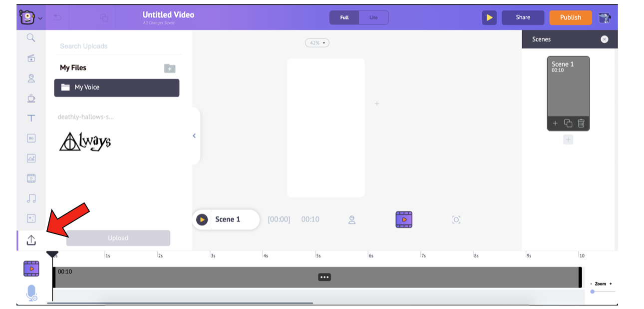Adjust the timeline Zoom slider
644x309 pixels.
pyautogui.click(x=593, y=291)
